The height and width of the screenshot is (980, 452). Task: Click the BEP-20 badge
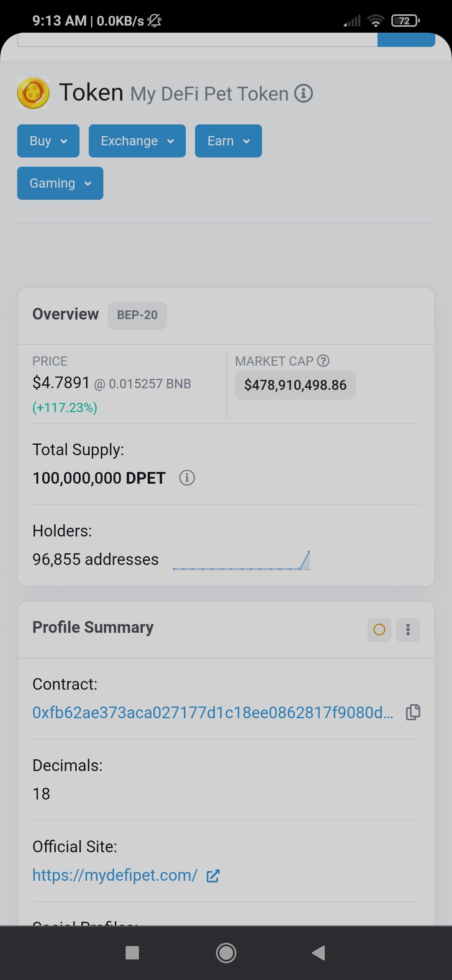pos(137,315)
